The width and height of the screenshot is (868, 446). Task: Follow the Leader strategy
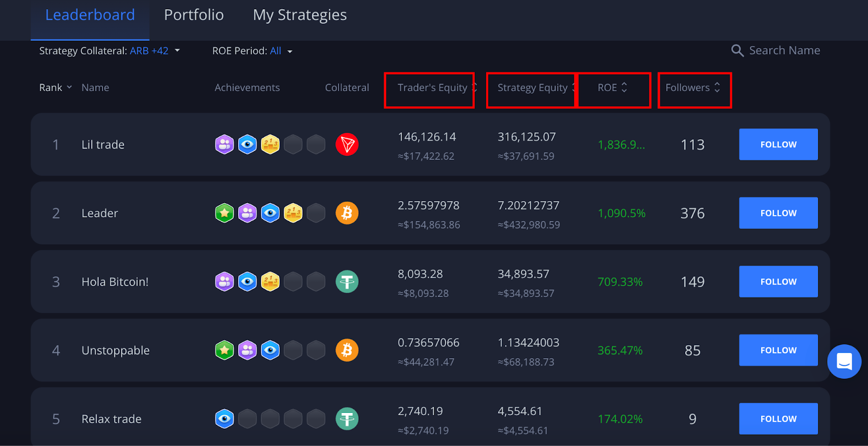point(778,213)
